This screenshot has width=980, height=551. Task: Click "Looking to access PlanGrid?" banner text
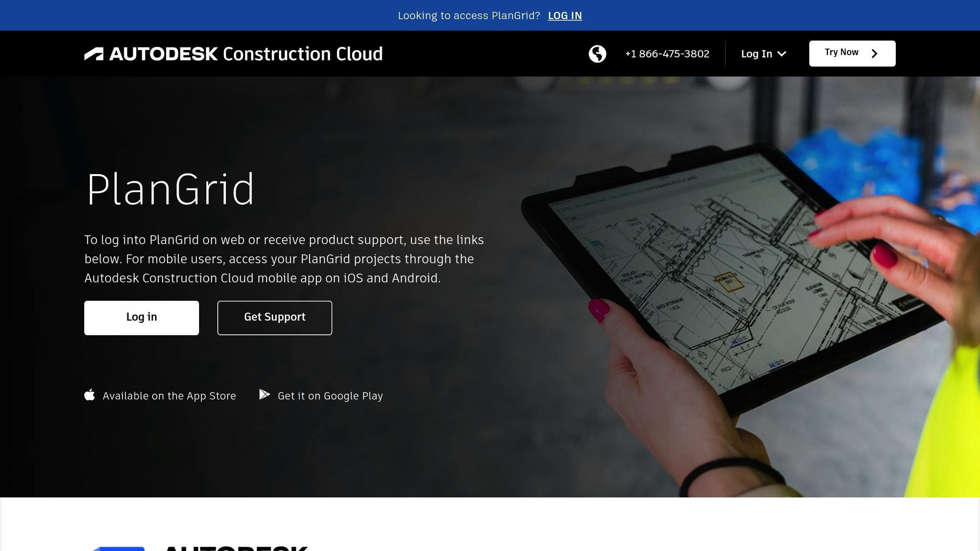469,15
